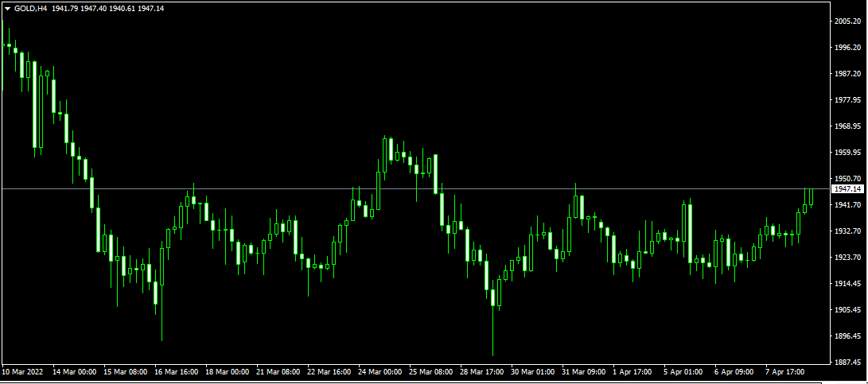Viewport: 868px width, 384px height.
Task: Select the 1968.95 level on price axis
Action: click(847, 126)
